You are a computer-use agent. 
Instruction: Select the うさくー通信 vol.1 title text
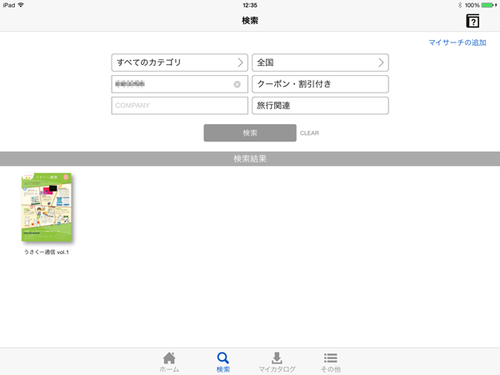click(x=47, y=252)
